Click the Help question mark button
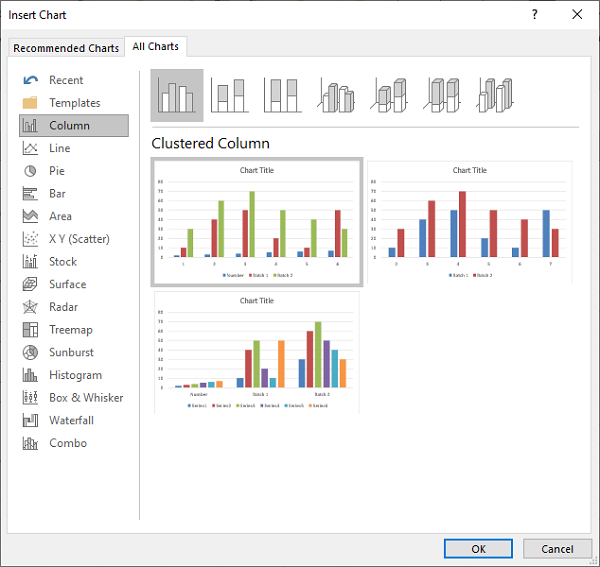Screen dimensions: 600x567 (x=534, y=15)
